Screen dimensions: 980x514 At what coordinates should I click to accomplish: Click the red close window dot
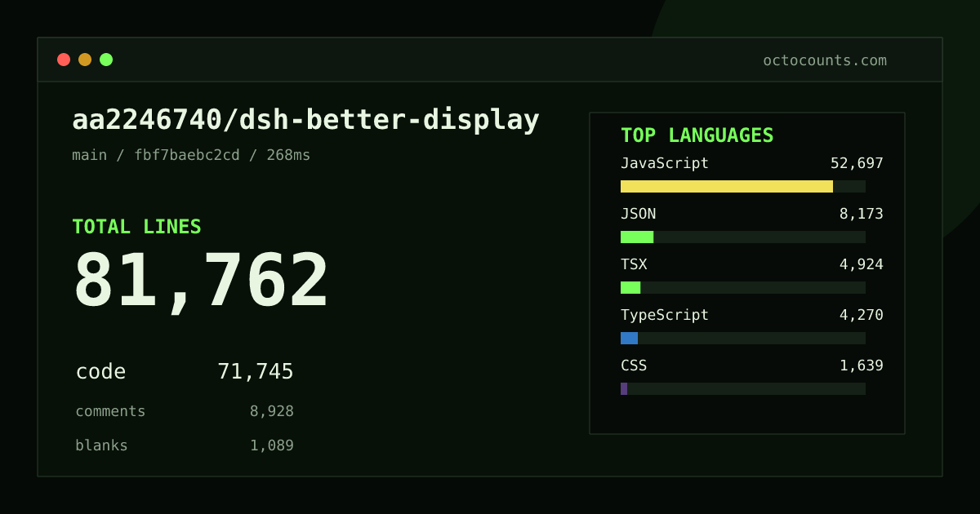[64, 60]
